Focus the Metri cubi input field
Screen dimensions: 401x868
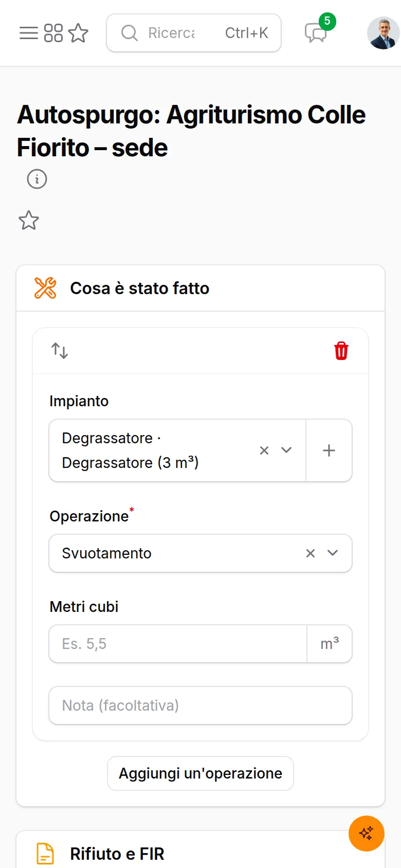tap(178, 644)
